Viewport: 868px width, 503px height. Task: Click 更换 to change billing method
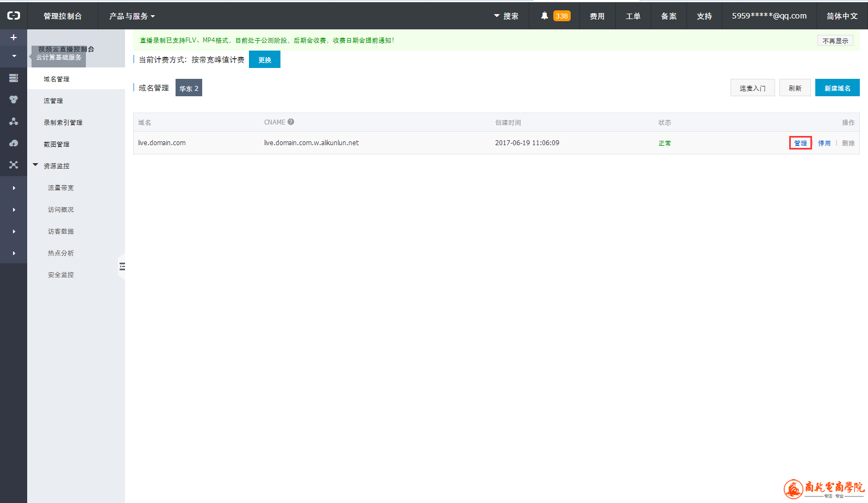265,60
